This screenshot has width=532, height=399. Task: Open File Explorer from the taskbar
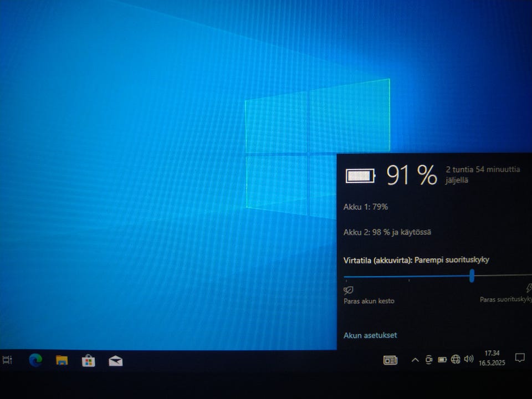(62, 360)
